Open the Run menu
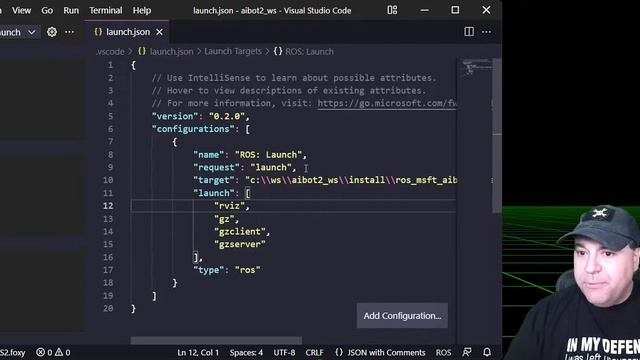 (71, 10)
